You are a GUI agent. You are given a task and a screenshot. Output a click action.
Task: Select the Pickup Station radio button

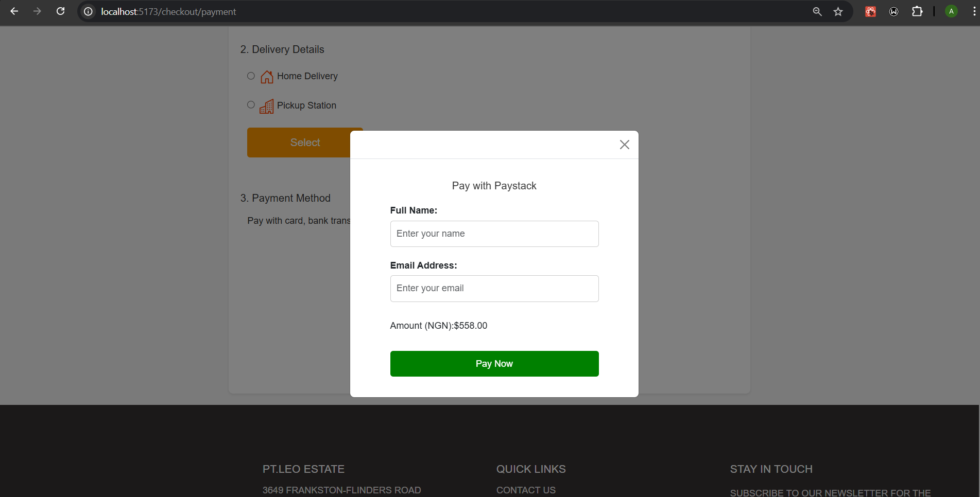(x=251, y=104)
